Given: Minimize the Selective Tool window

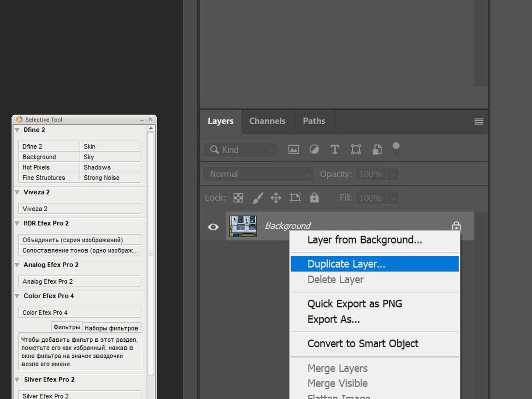Looking at the screenshot, I should pyautogui.click(x=142, y=120).
